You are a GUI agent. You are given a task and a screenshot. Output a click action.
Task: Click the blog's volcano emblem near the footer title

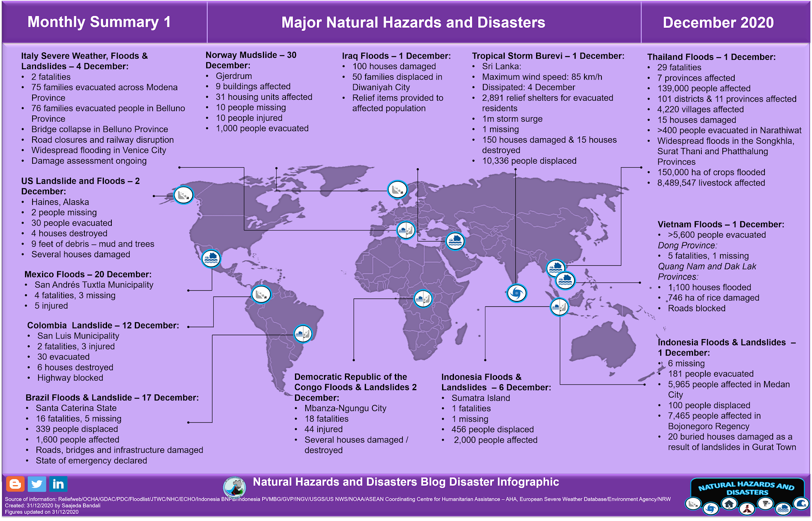[235, 488]
